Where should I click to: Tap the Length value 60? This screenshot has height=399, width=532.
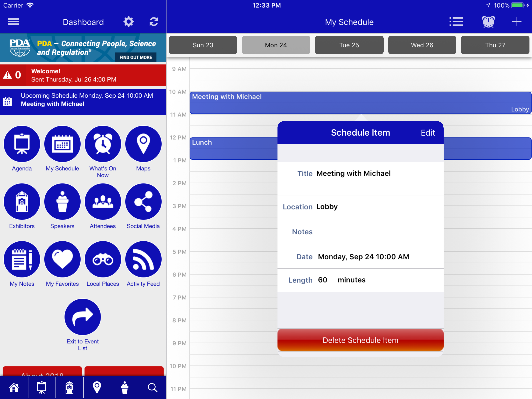click(x=322, y=280)
